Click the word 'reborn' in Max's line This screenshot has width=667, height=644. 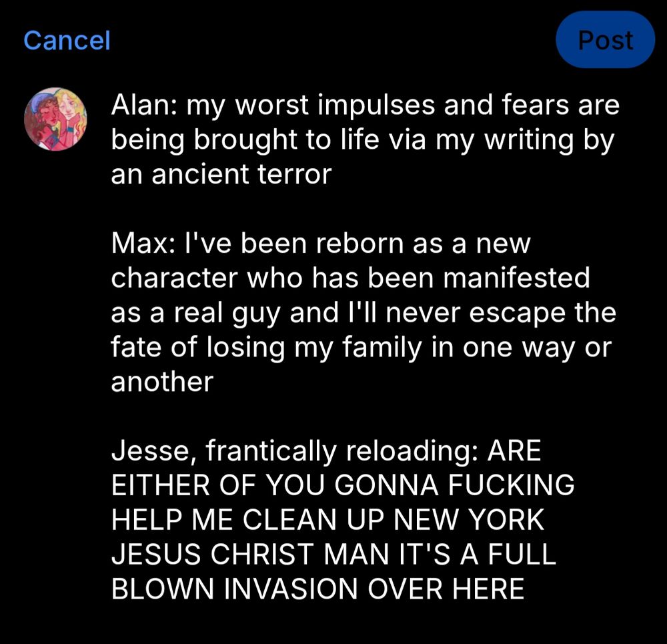[360, 244]
